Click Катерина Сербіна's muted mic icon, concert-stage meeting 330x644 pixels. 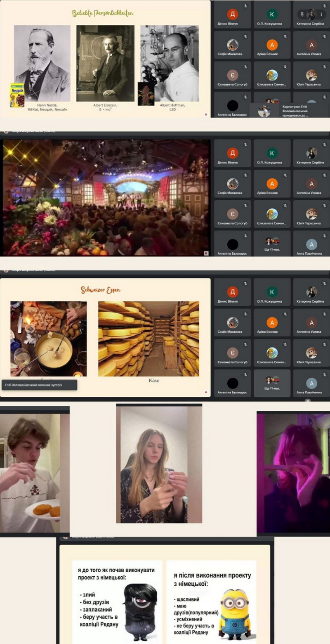pos(324,145)
